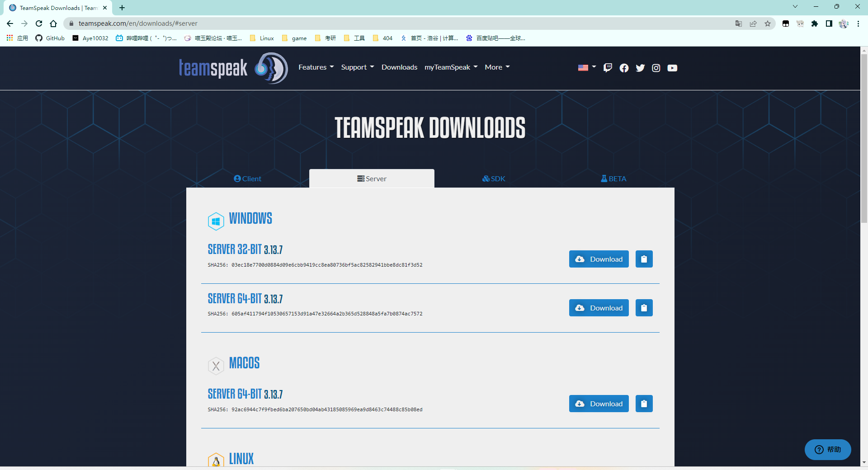Open the browser home page
The image size is (868, 470).
tap(53, 23)
